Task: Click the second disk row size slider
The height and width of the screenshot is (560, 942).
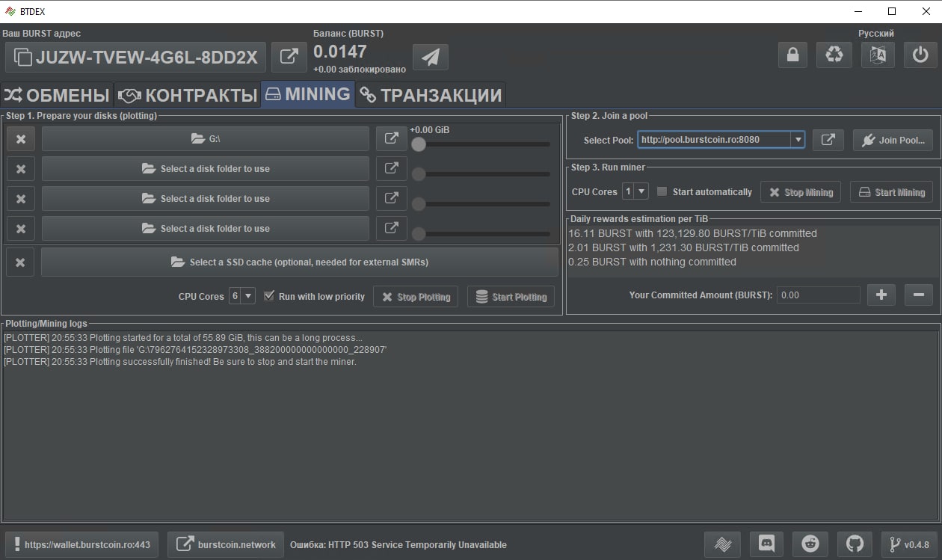Action: 480,174
